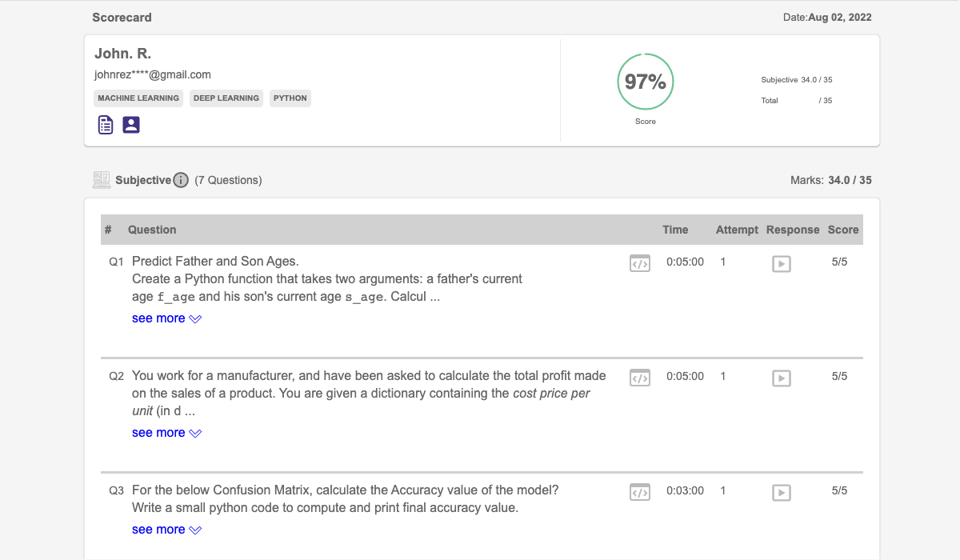The width and height of the screenshot is (960, 560).
Task: Click the Score column header
Action: tap(842, 230)
